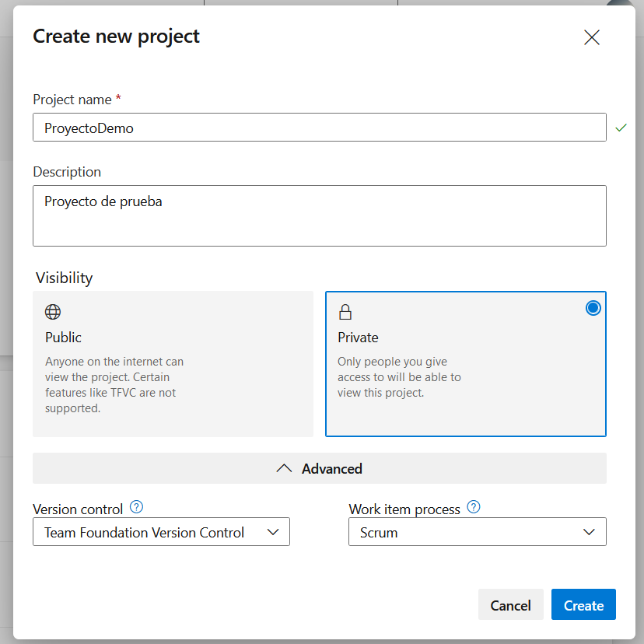644x644 pixels.
Task: Click the Private option description text
Action: click(x=399, y=377)
